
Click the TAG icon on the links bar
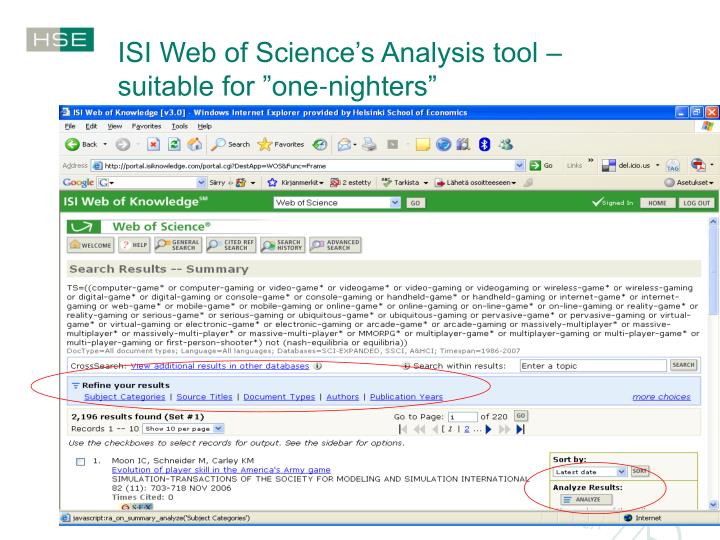coord(673,165)
